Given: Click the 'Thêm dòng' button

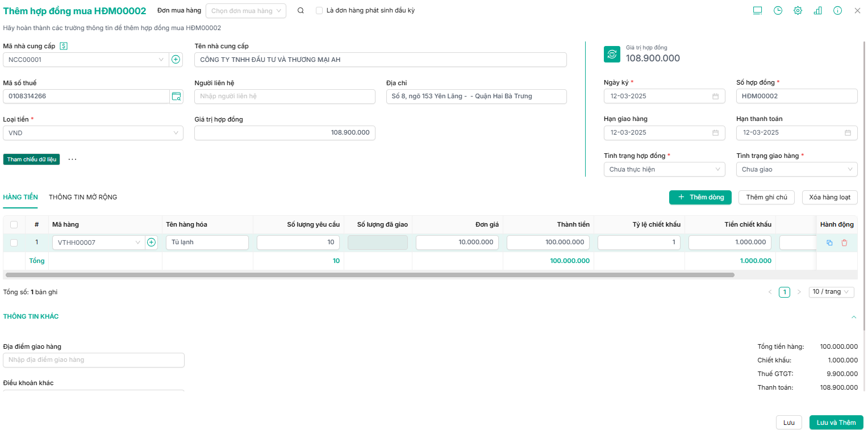Looking at the screenshot, I should point(700,197).
